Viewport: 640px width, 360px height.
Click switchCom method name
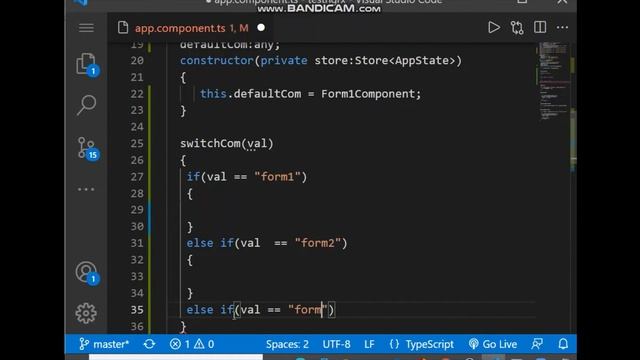pos(210,144)
